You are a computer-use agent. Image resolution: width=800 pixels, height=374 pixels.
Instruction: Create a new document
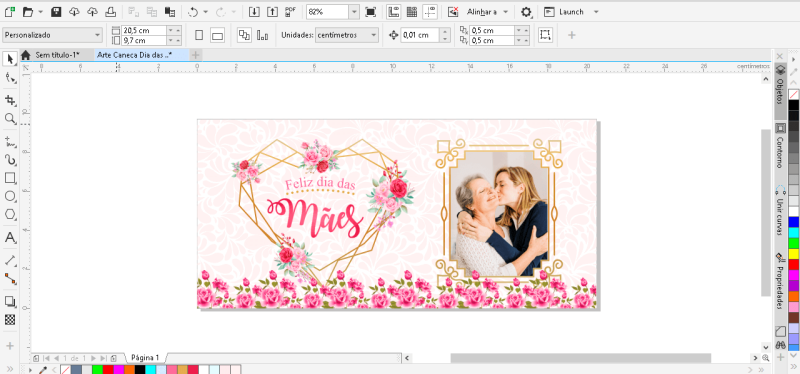[x=9, y=12]
